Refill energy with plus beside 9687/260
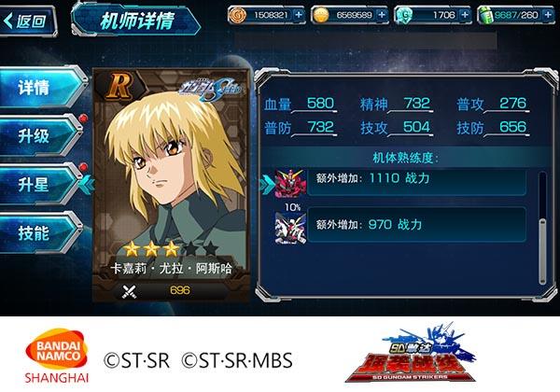 tap(548, 15)
